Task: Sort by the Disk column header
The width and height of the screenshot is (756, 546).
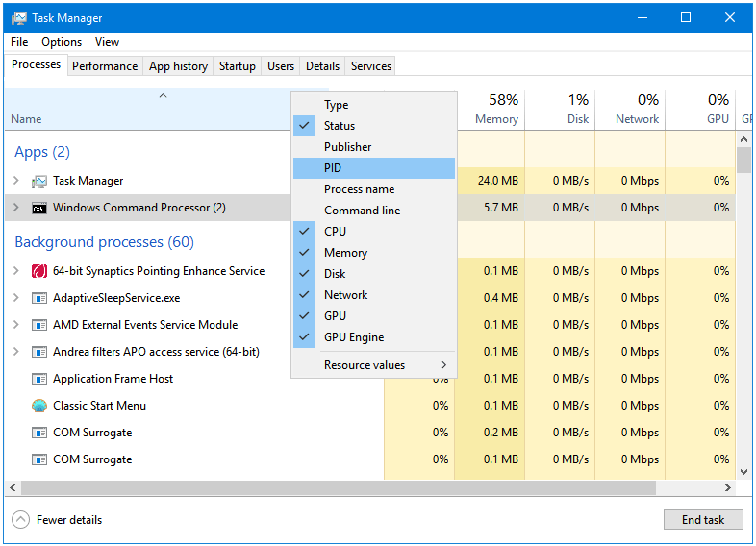Action: tap(560, 110)
